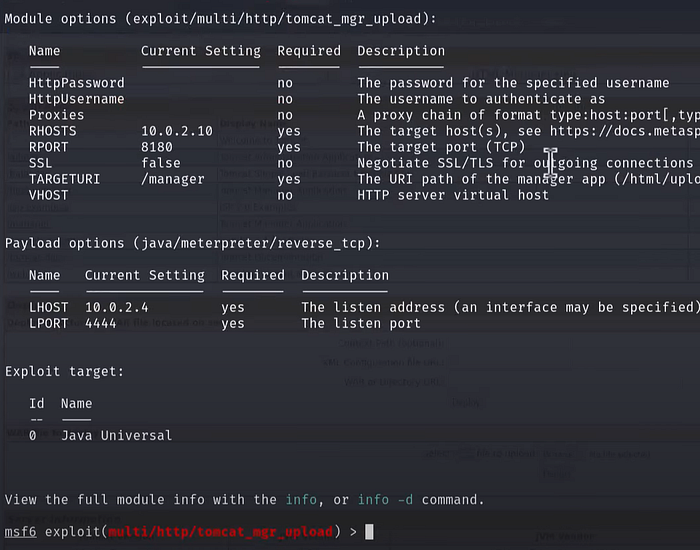Image resolution: width=700 pixels, height=550 pixels.
Task: Click the 'Required' header in Payload options
Action: [253, 275]
